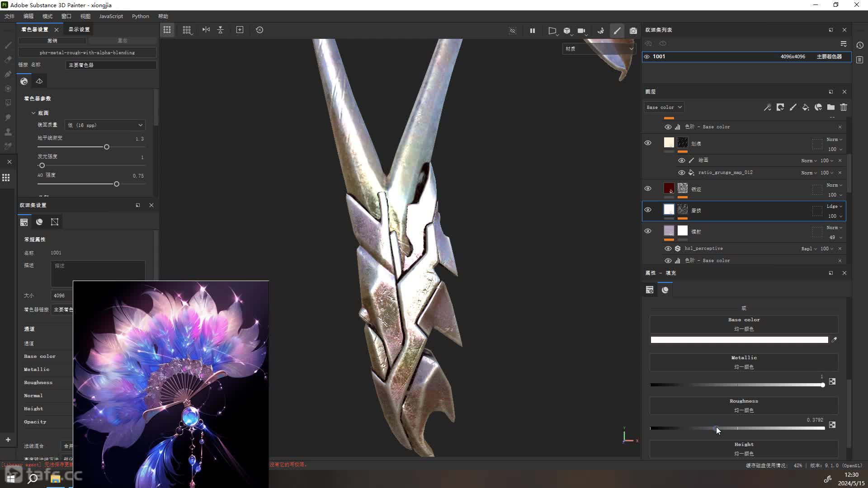Open the camera video settings icon

581,31
